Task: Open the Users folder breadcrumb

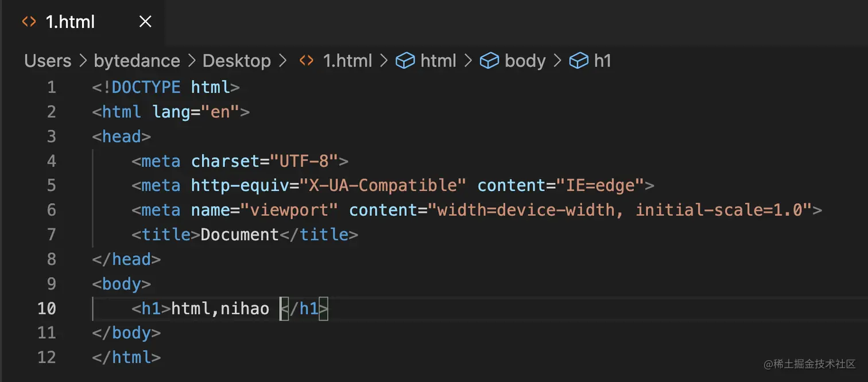Action: [x=48, y=61]
